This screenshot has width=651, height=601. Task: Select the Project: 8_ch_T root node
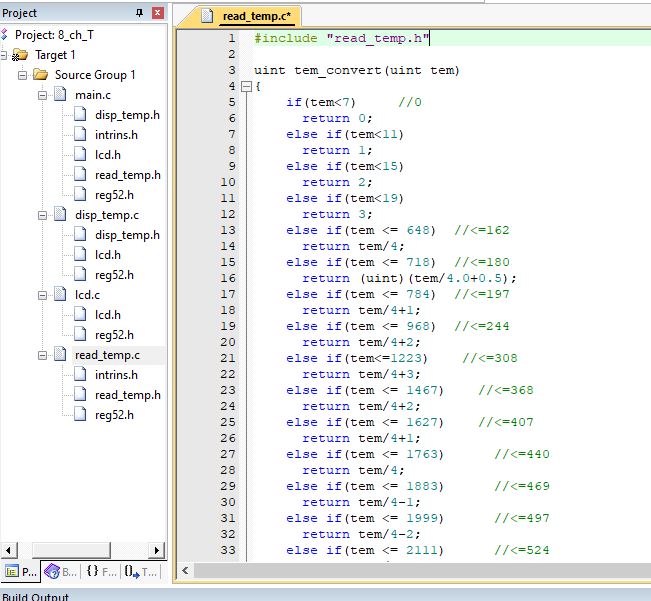click(54, 35)
